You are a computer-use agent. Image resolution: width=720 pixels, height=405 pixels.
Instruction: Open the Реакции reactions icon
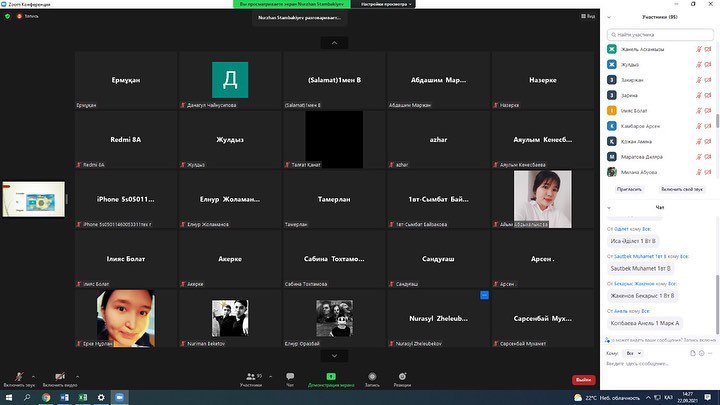click(x=402, y=377)
